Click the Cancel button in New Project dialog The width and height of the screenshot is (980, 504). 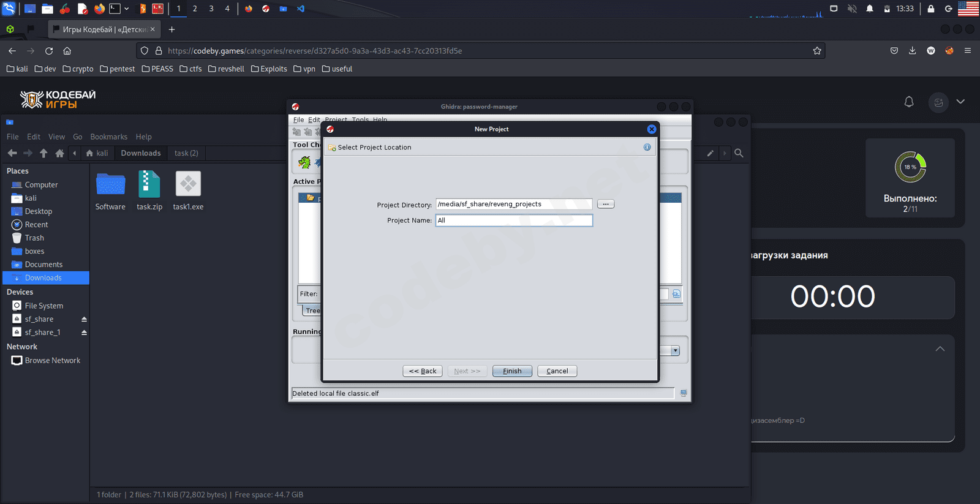[x=557, y=371]
